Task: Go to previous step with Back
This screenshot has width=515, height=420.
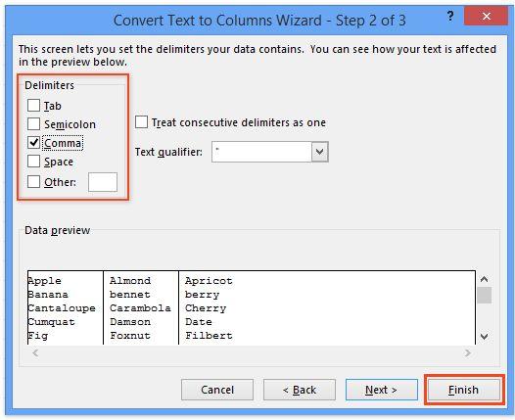Action: (300, 390)
